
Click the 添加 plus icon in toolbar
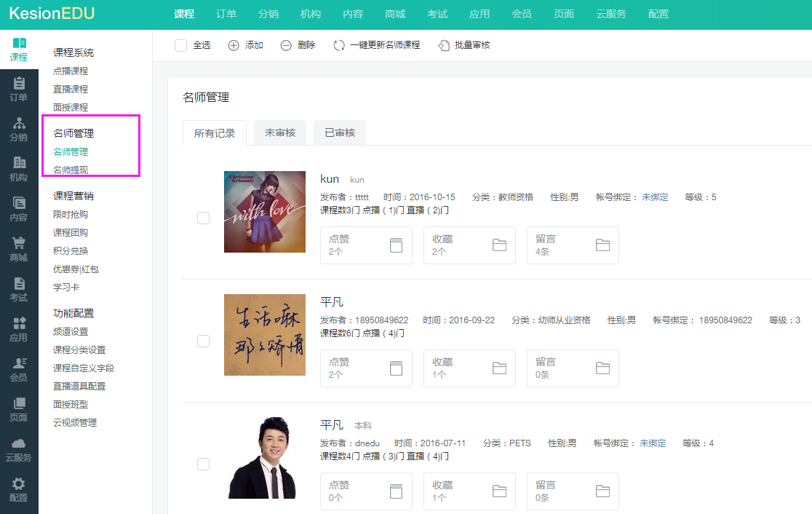click(234, 45)
